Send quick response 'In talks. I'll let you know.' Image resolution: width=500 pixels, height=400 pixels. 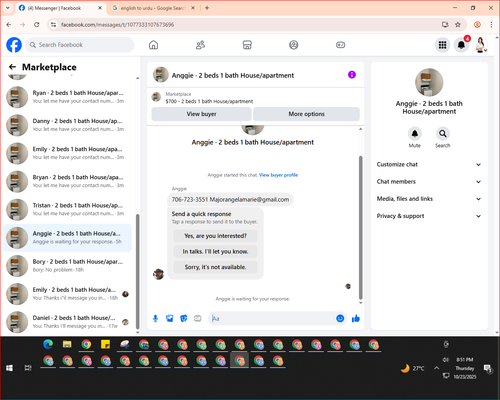point(215,252)
